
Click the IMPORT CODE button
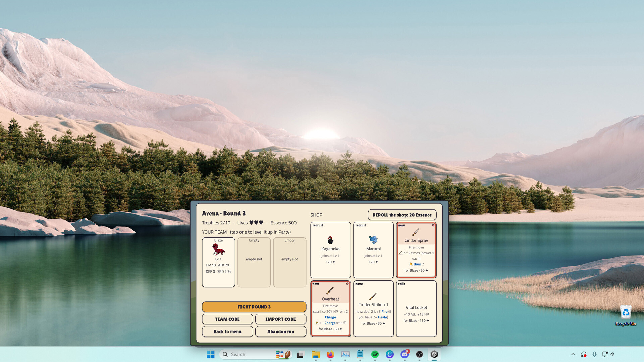(x=280, y=319)
